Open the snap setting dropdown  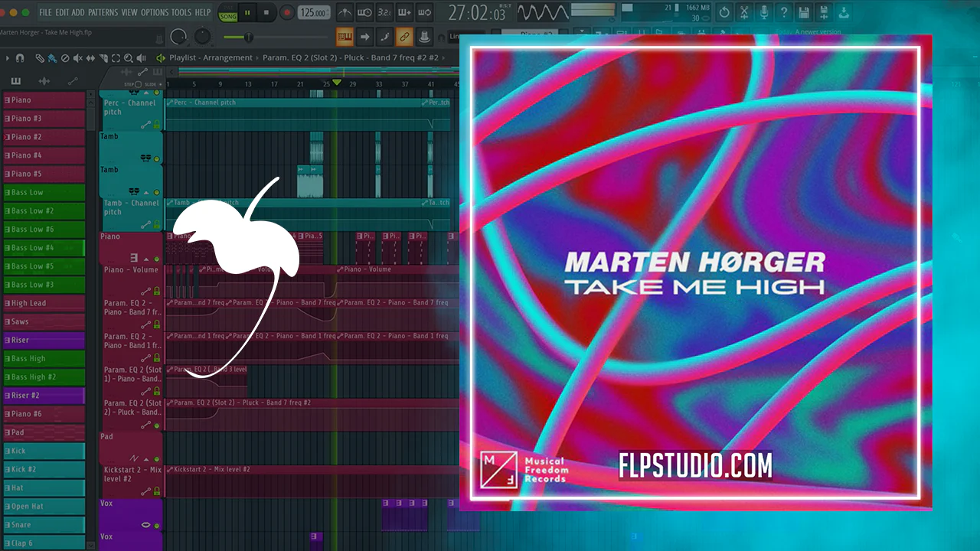coord(455,37)
